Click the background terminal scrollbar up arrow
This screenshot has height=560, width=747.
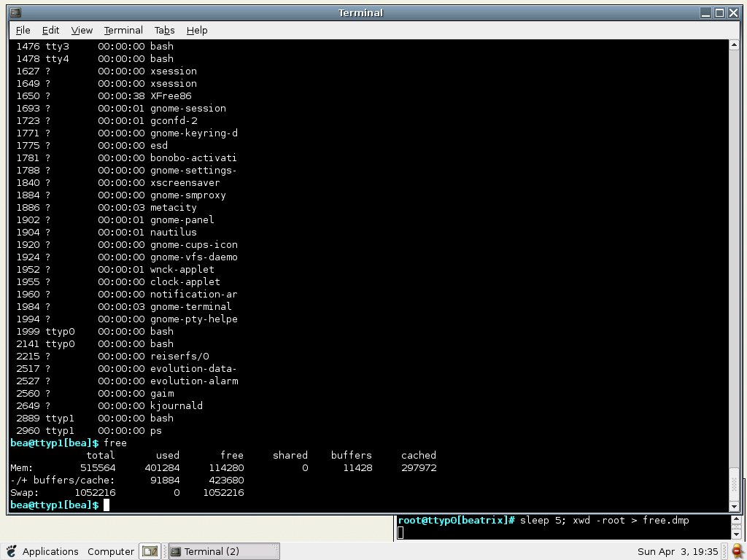pyautogui.click(x=736, y=519)
